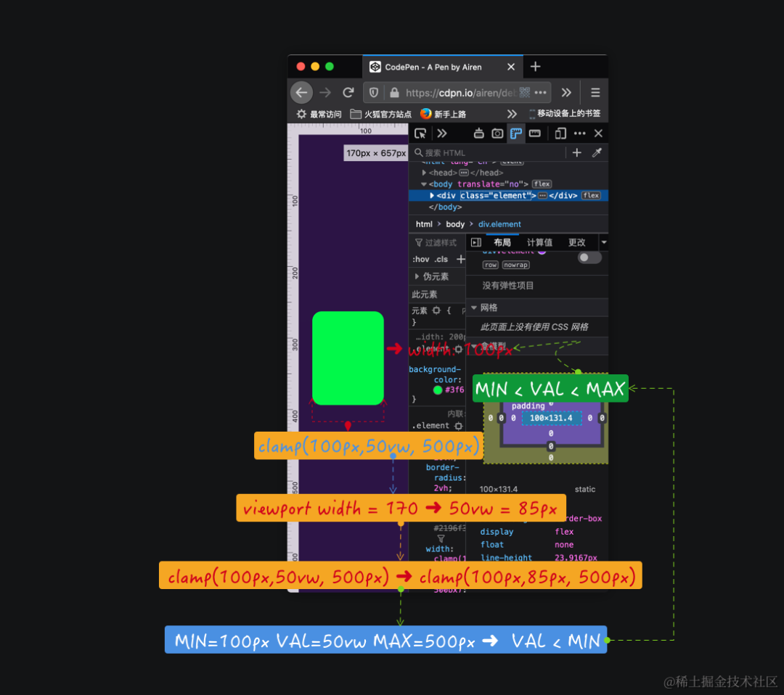Collapse the 网格 grid section
Image resolution: width=784 pixels, height=695 pixels.
[473, 308]
